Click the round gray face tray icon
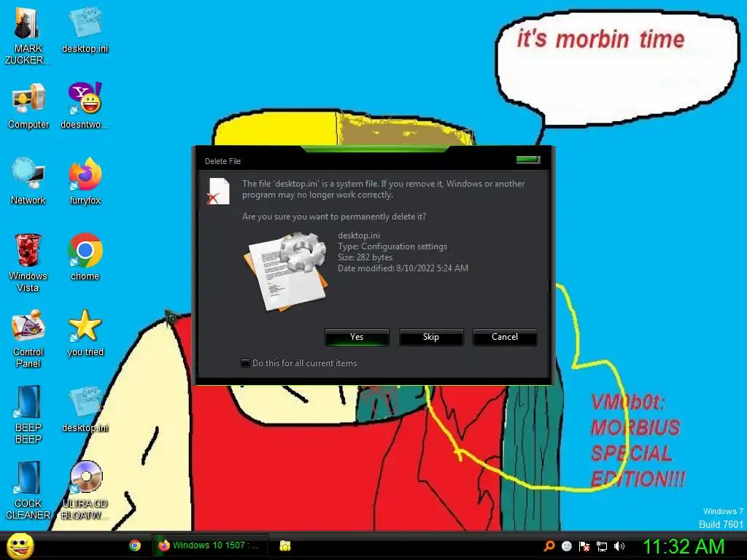The width and height of the screenshot is (747, 560). 566,546
